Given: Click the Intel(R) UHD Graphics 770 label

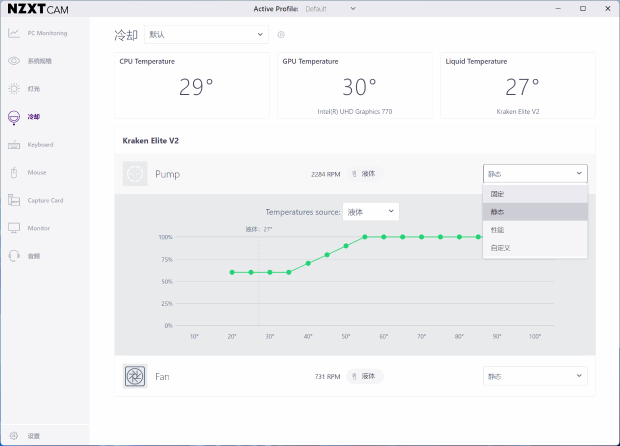Looking at the screenshot, I should [x=355, y=112].
